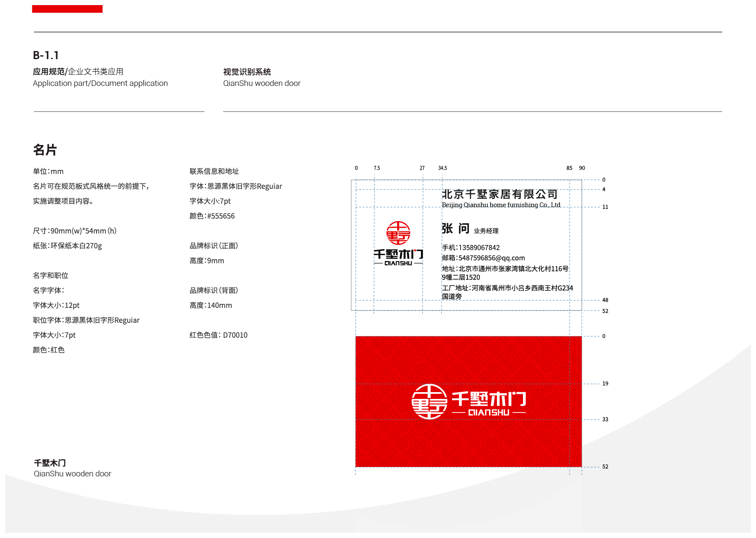This screenshot has height=538, width=756.
Task: Select the red bar at top left
Action: coord(67,9)
